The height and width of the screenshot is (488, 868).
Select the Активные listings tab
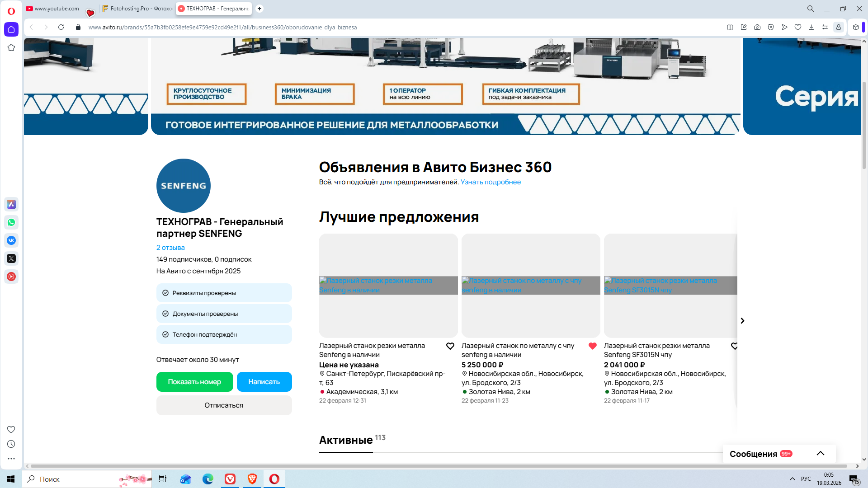[x=346, y=440]
